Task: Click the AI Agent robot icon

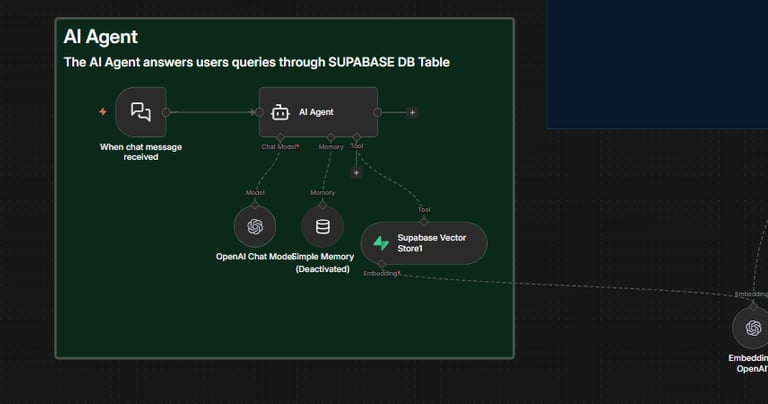Action: pos(280,112)
